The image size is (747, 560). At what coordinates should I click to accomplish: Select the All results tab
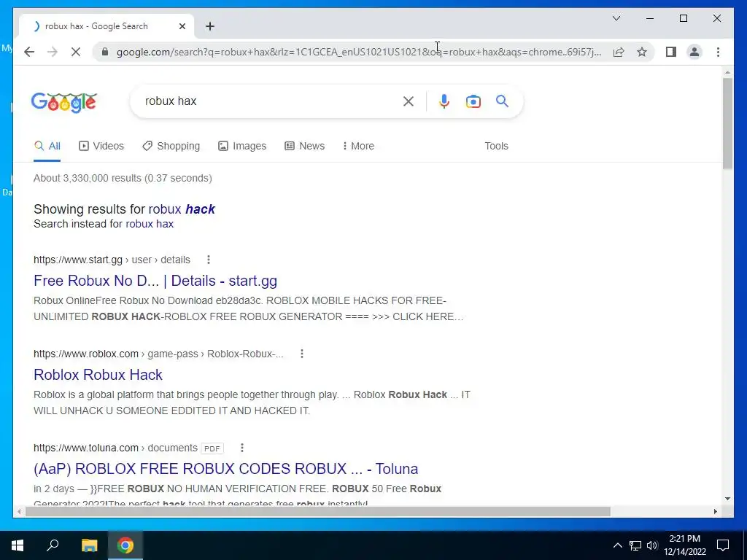47,146
